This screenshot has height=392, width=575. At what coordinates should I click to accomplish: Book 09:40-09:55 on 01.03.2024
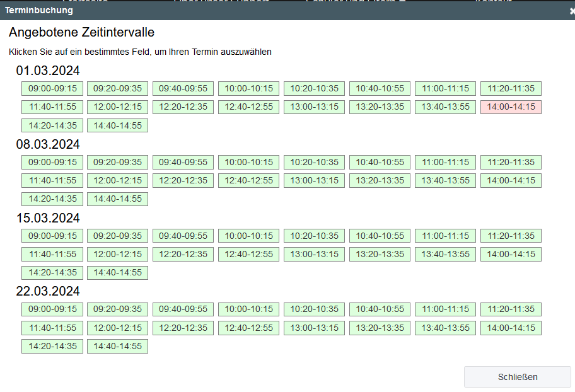[x=183, y=88]
